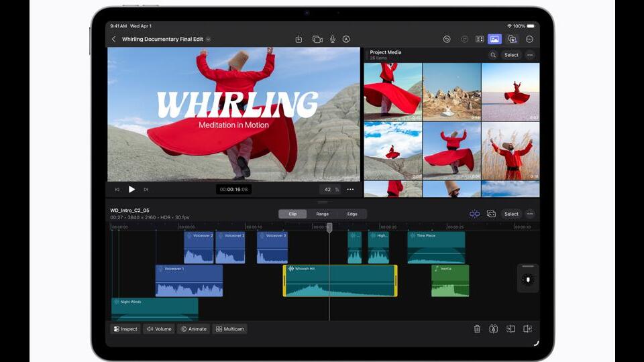Delete selected clip with trash icon

[x=477, y=328]
